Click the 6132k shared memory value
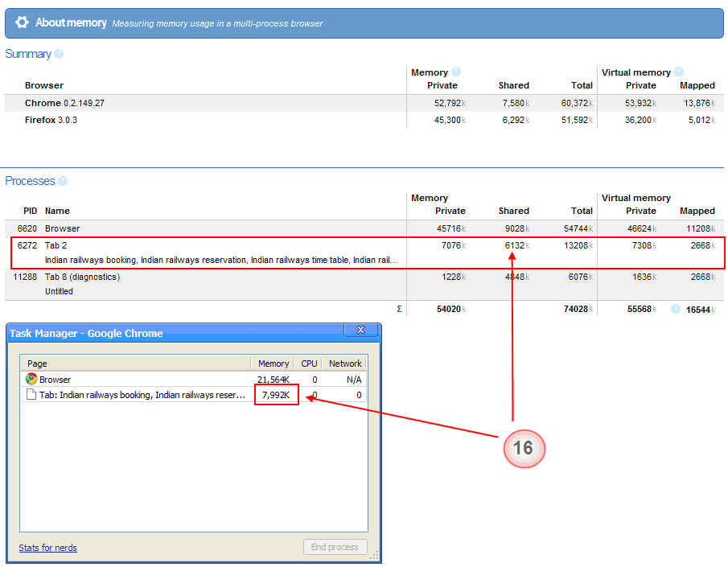The width and height of the screenshot is (728, 567). pyautogui.click(x=517, y=245)
